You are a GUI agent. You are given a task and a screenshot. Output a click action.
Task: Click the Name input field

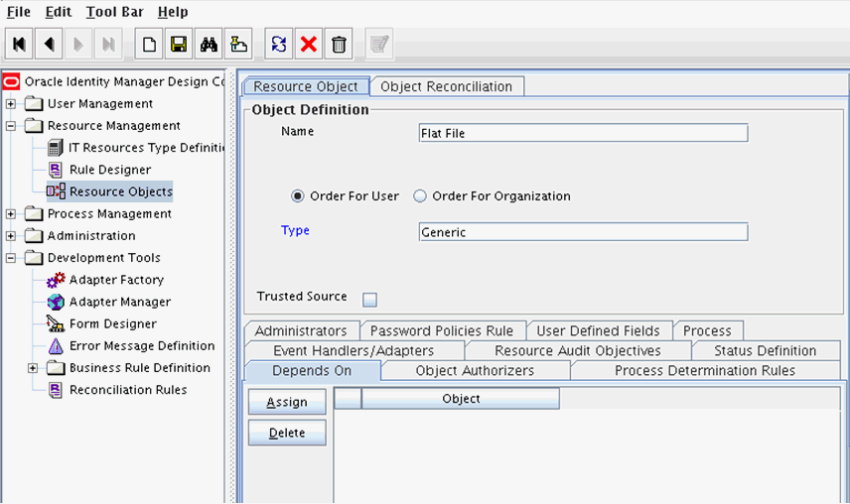[583, 133]
